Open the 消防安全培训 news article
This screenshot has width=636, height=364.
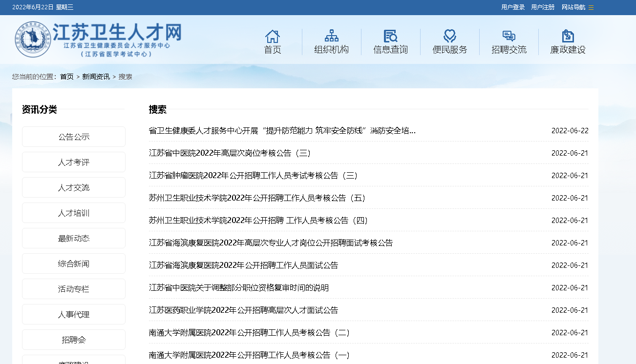tap(282, 131)
